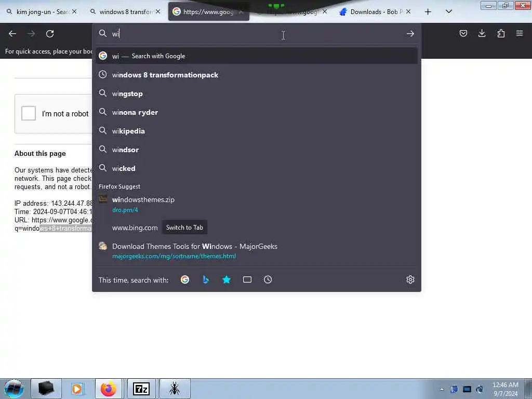The height and width of the screenshot is (399, 532).
Task: Select the active https://www.goog tab
Action: coord(209,12)
